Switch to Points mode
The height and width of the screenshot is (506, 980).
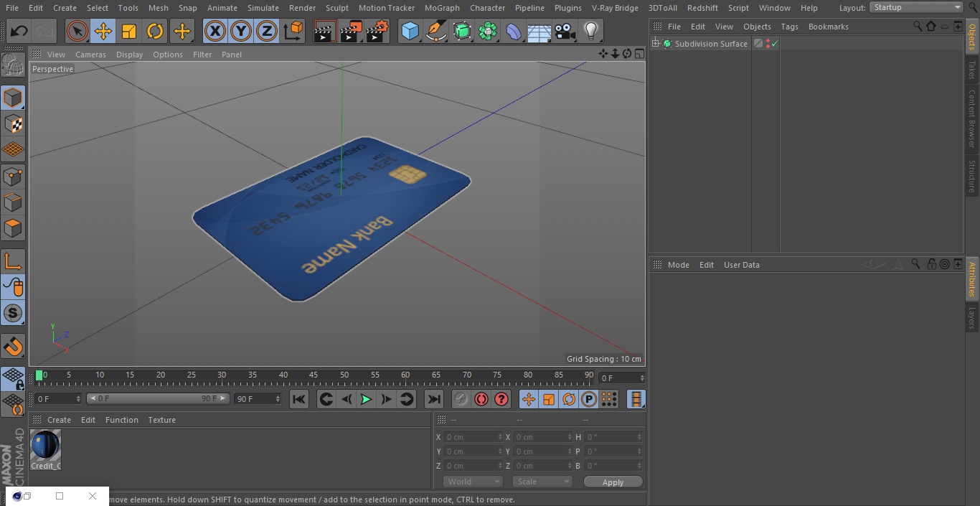(13, 177)
